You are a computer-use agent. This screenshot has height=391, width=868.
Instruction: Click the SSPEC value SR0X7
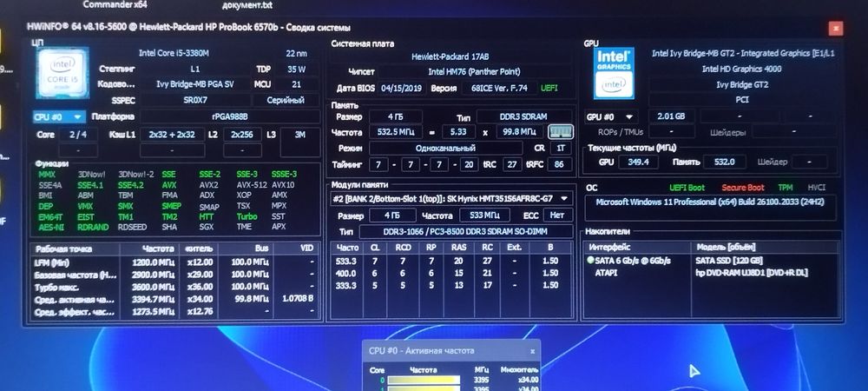click(194, 101)
